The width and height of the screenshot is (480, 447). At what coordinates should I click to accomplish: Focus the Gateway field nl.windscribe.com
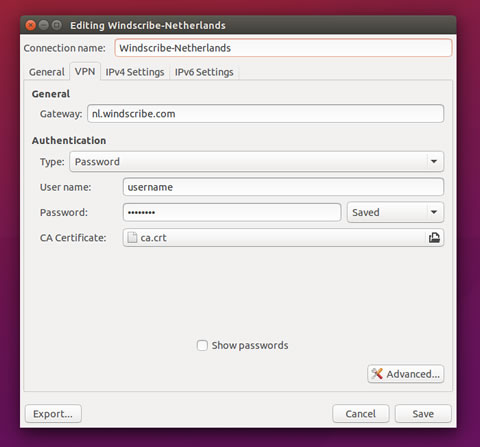pyautogui.click(x=266, y=114)
